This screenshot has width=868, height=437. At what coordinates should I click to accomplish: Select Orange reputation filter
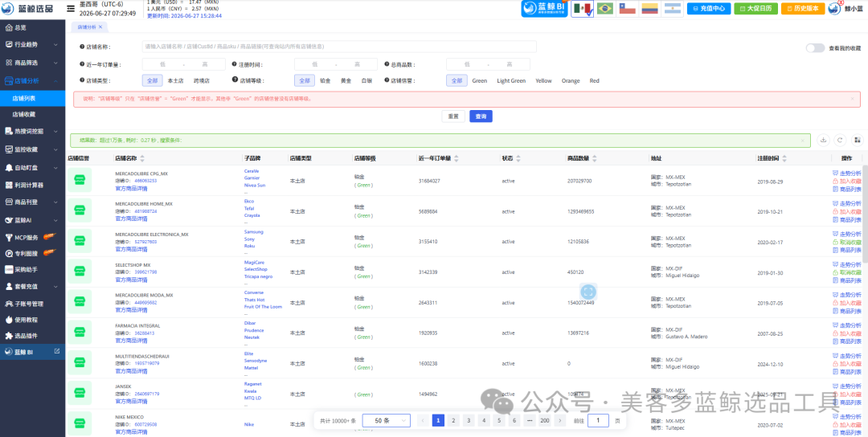pos(571,81)
